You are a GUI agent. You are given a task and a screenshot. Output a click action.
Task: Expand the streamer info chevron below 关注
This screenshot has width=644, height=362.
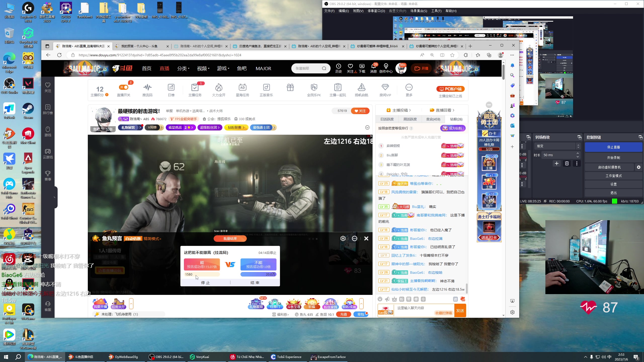(367, 128)
